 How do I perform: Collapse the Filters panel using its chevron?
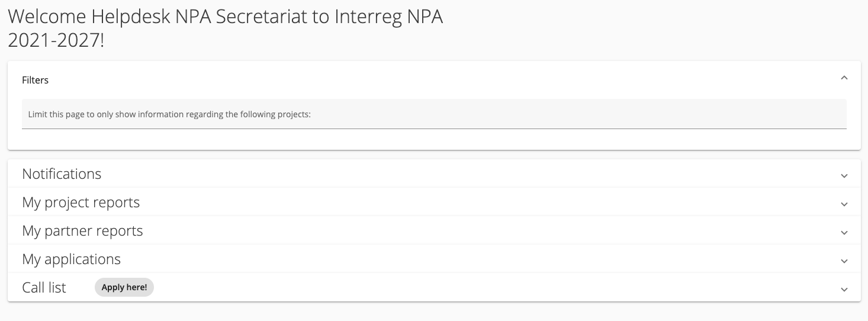[844, 78]
